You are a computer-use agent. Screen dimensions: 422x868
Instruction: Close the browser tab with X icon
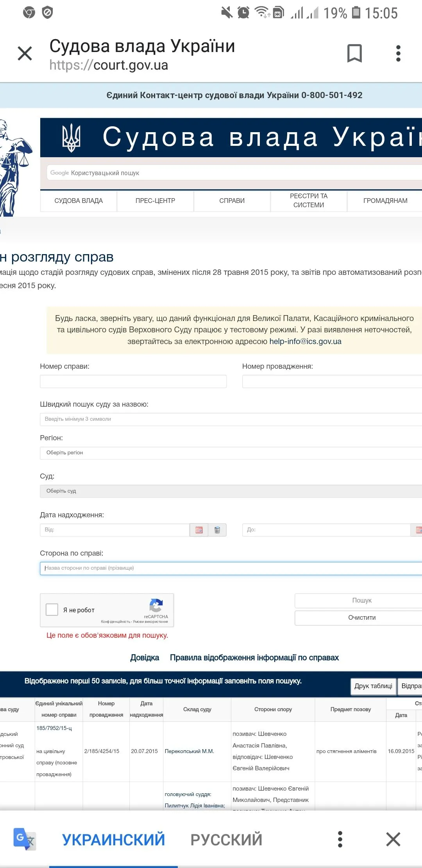point(25,54)
